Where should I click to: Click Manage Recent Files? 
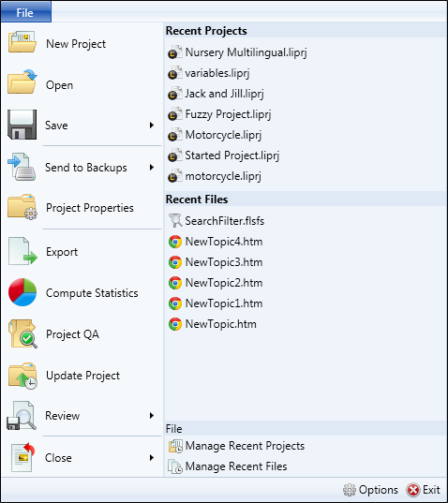pos(228,466)
